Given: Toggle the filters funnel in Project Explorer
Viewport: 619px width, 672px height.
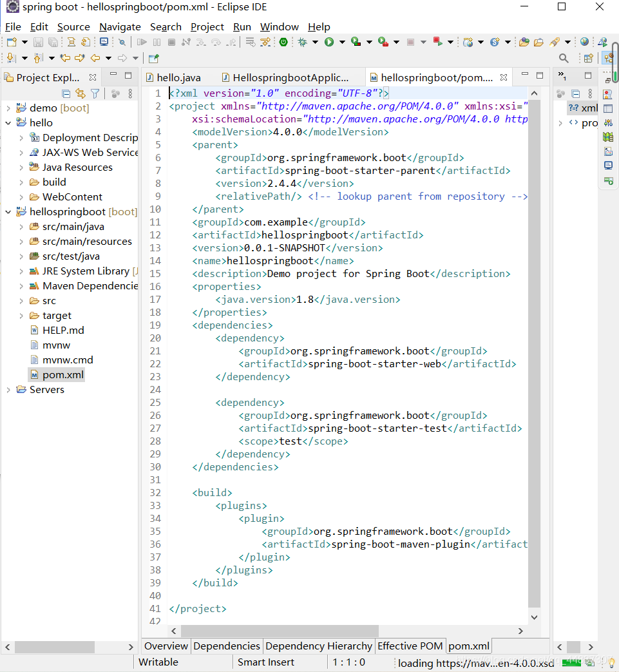Looking at the screenshot, I should [94, 93].
